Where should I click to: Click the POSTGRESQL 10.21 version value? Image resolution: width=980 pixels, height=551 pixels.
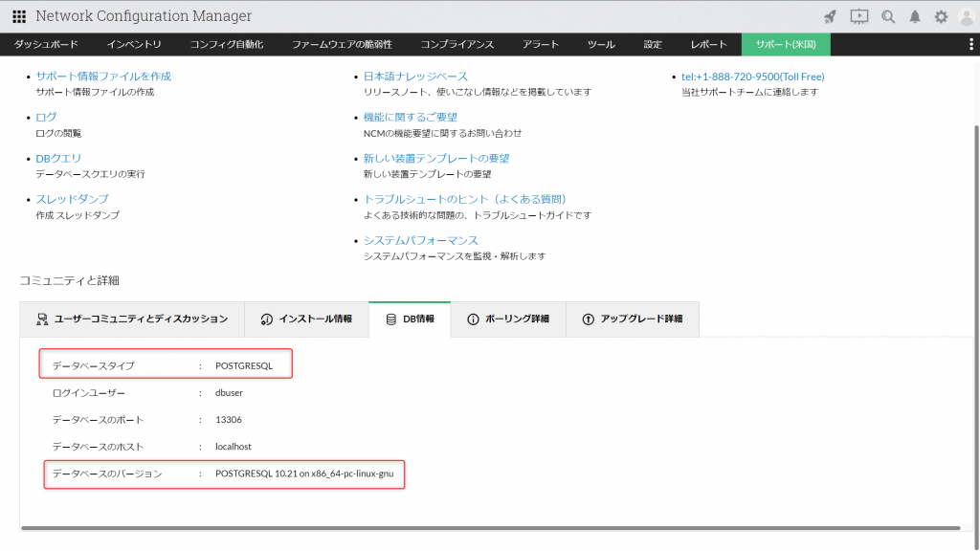(304, 474)
